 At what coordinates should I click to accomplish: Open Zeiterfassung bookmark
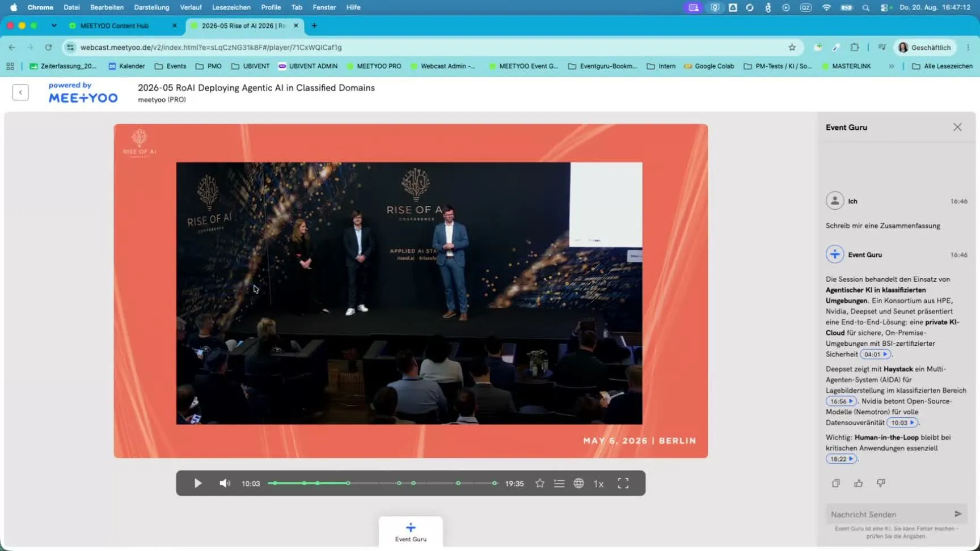point(64,66)
